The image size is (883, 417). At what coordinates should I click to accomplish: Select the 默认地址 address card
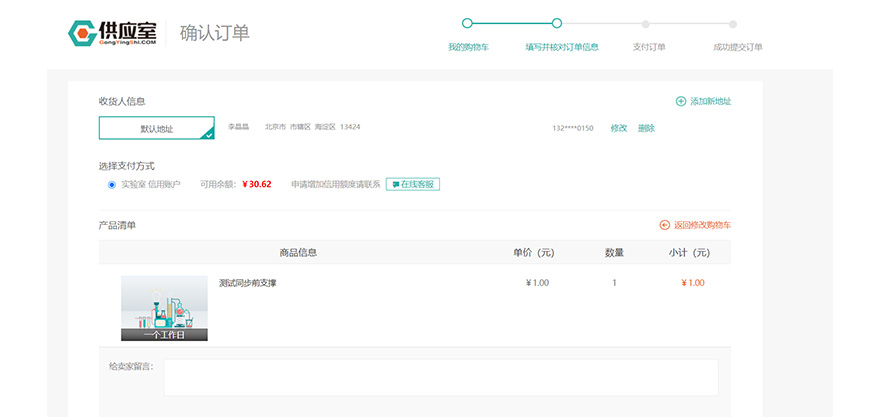pyautogui.click(x=156, y=128)
